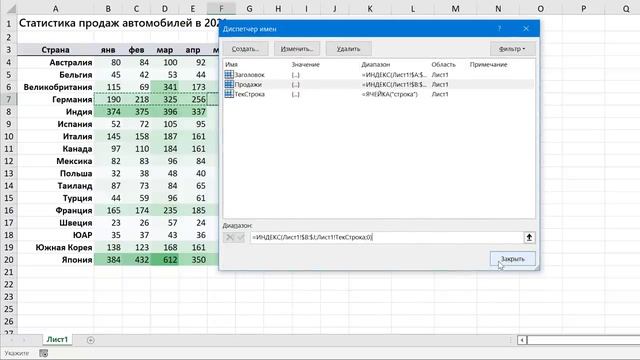Sort by Область column header

click(443, 64)
